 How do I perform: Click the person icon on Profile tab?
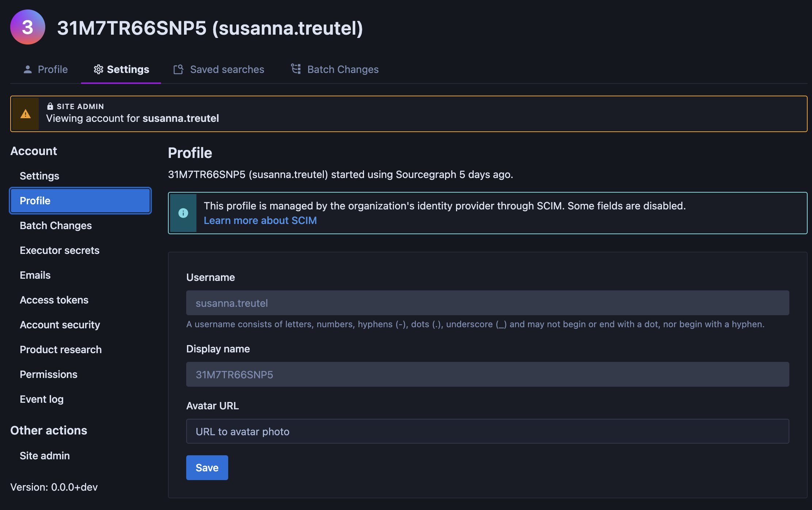tap(28, 69)
